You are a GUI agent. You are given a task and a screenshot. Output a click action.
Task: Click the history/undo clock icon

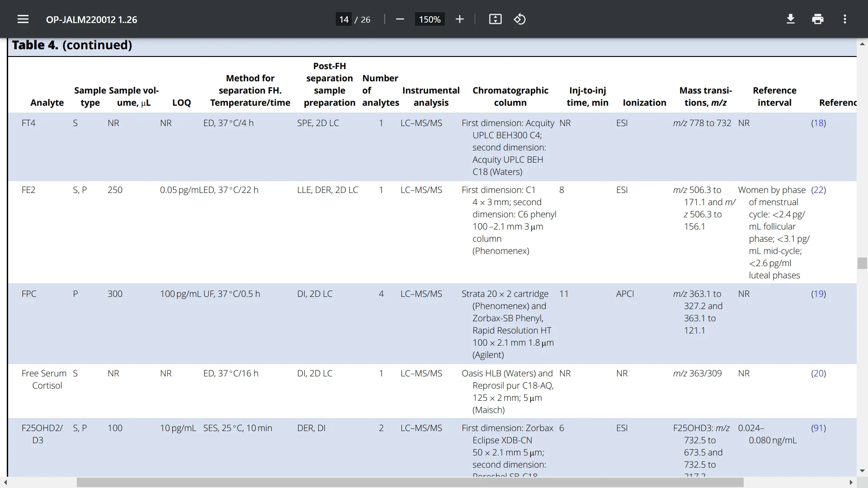click(x=519, y=20)
